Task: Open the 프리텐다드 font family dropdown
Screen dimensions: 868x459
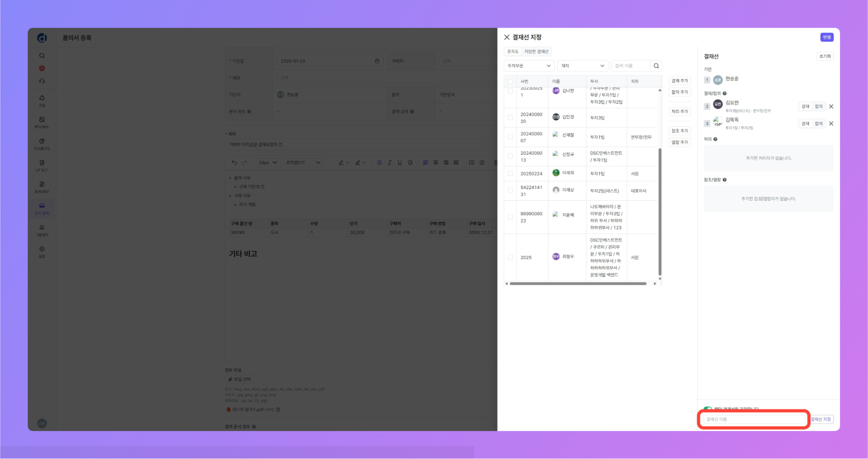Action: [303, 163]
